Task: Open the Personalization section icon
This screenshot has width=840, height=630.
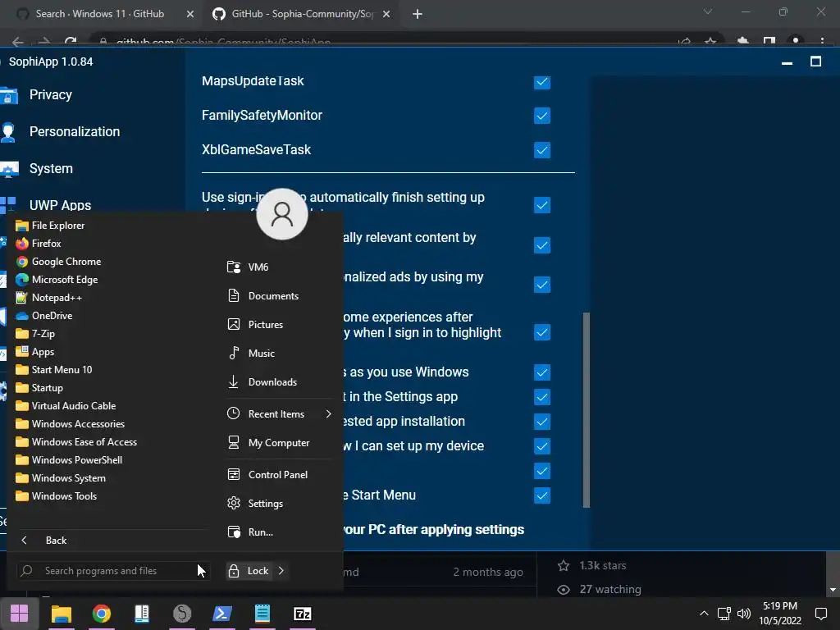Action: (8, 132)
